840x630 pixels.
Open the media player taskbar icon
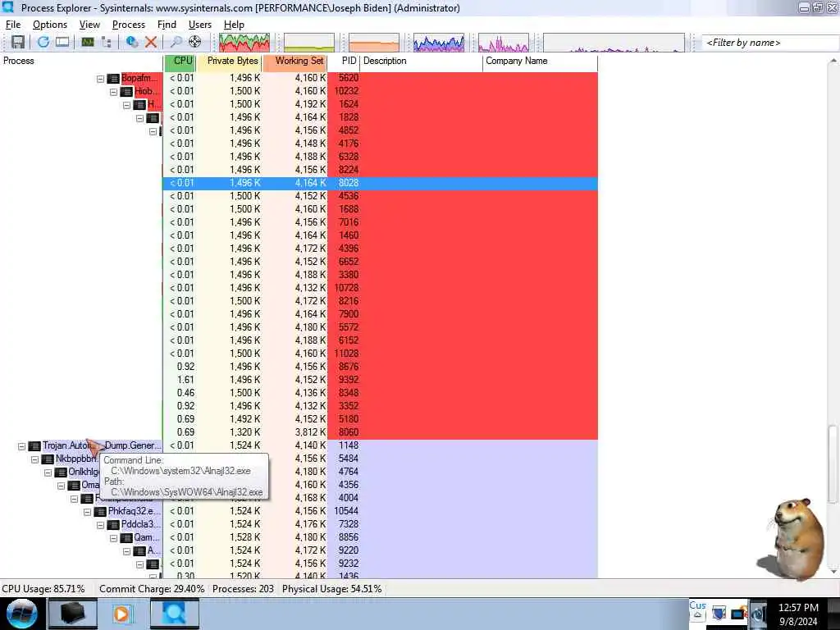tap(122, 614)
